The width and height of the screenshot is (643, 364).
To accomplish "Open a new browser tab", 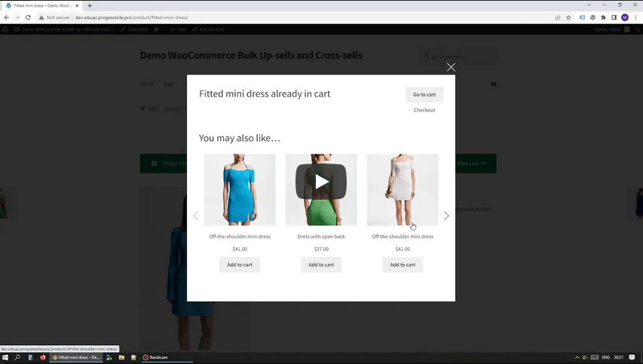I will point(90,6).
